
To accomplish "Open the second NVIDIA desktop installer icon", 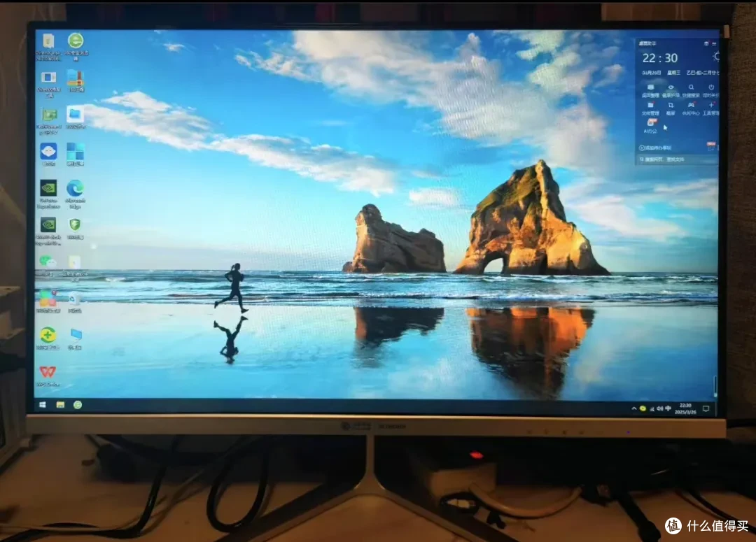I will pyautogui.click(x=48, y=231).
